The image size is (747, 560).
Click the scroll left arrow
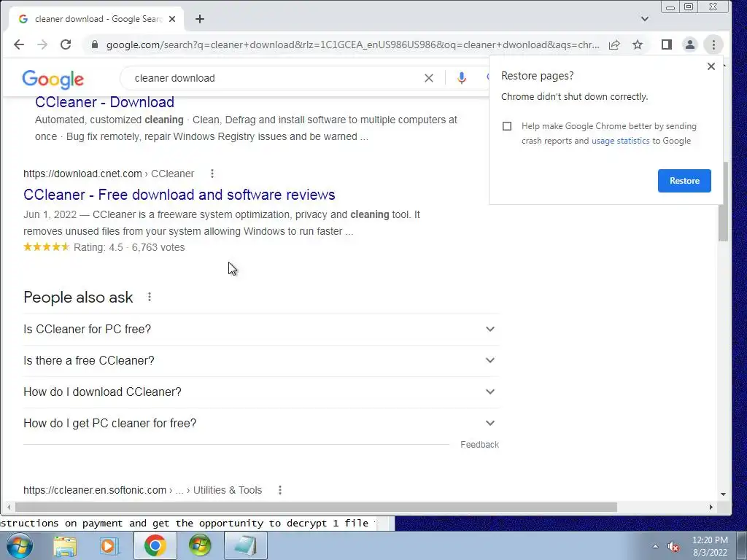click(9, 507)
